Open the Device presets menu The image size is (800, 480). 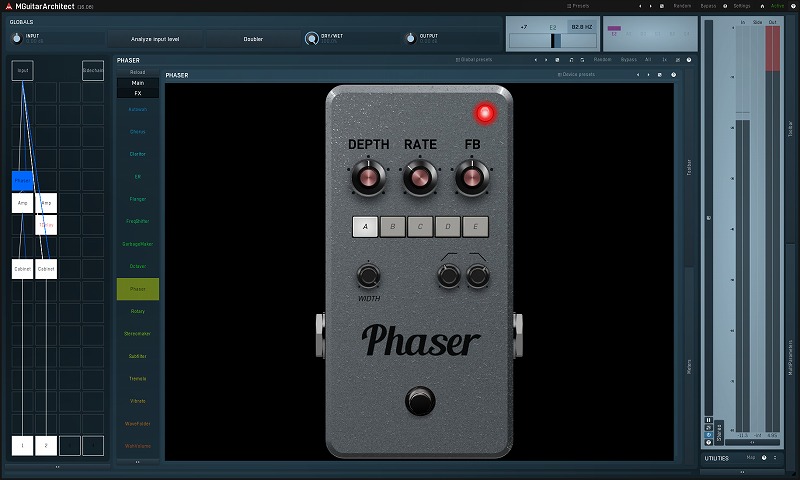(x=576, y=75)
